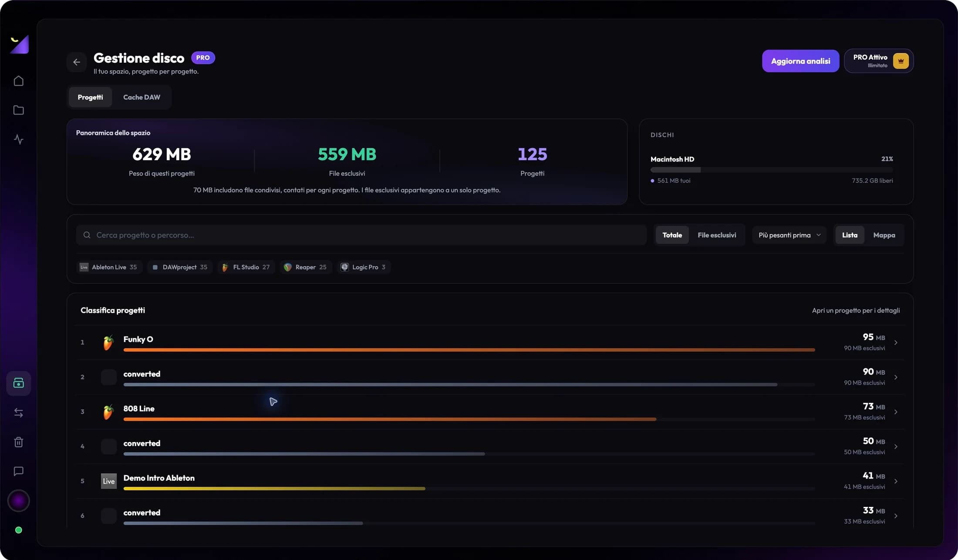Open the Più pesanti prima sort dropdown
This screenshot has width=958, height=560.
789,235
